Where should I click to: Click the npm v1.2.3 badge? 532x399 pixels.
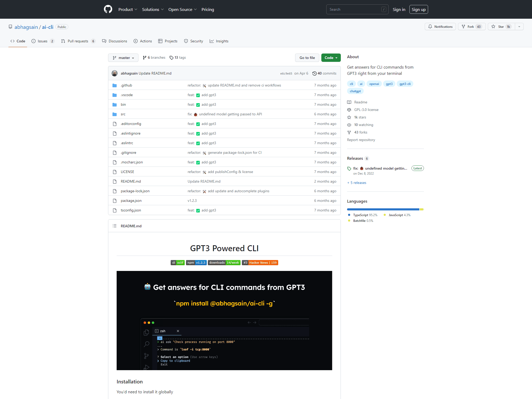(x=196, y=263)
